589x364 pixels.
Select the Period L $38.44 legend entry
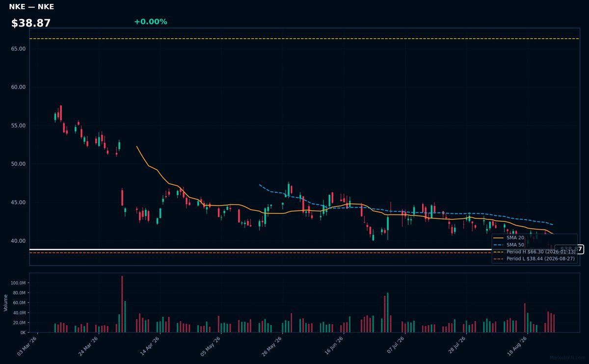(535, 259)
